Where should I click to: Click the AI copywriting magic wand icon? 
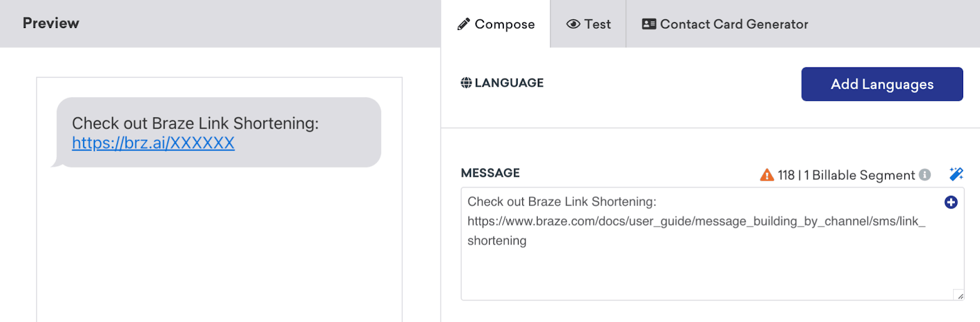coord(956,174)
